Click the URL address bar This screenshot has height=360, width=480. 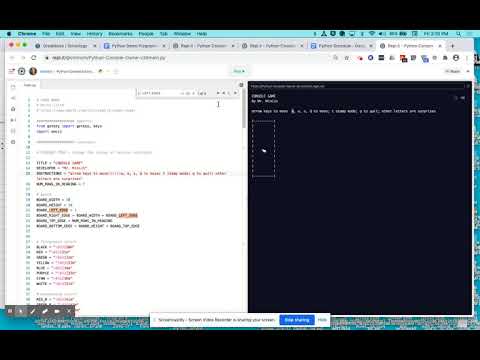coord(187,58)
